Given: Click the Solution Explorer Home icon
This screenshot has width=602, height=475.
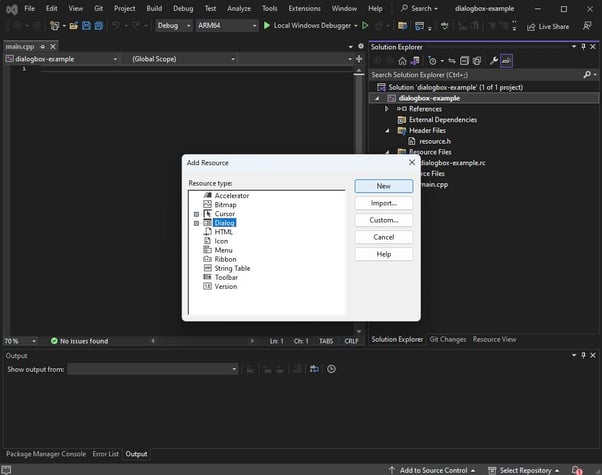Looking at the screenshot, I should click(400, 60).
